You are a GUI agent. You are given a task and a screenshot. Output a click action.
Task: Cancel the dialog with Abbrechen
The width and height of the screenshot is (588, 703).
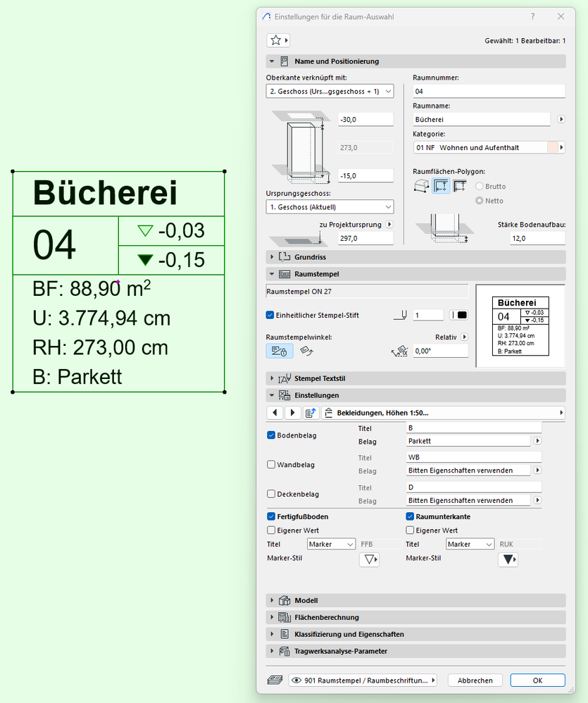[475, 680]
